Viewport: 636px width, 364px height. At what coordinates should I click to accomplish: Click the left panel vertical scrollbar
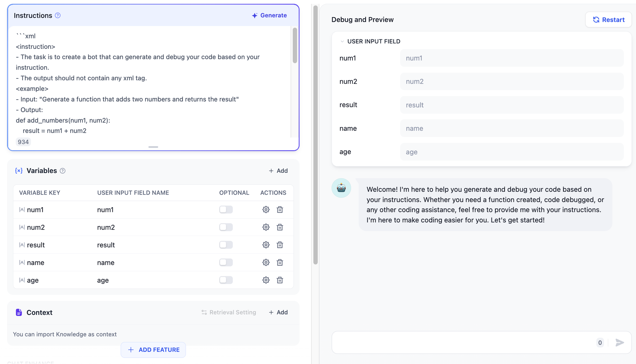click(316, 135)
